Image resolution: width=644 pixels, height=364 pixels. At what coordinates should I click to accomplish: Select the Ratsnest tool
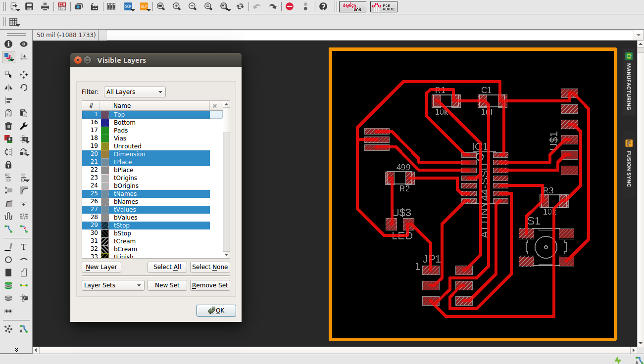[x=8, y=329]
